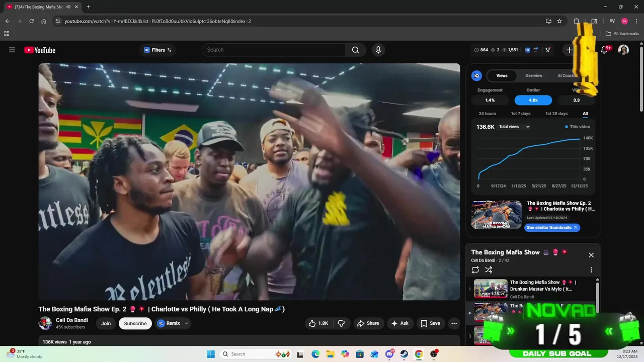This screenshot has width=644, height=362.
Task: Toggle shuffle playlist
Action: [x=489, y=270]
